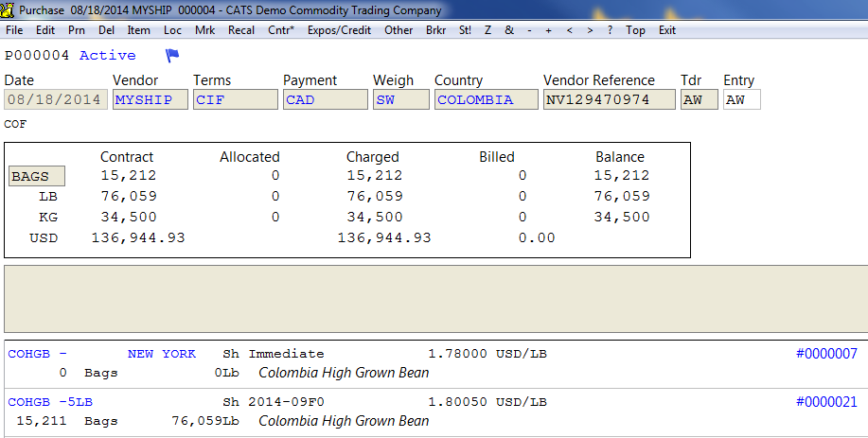Go to previous record with < menu item
The height and width of the screenshot is (438, 868).
570,30
